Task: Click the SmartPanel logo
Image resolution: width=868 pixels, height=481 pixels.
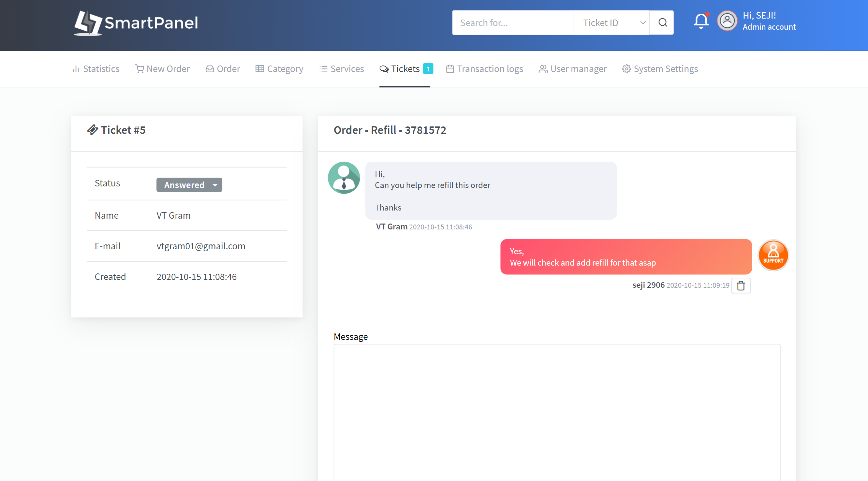Action: pyautogui.click(x=136, y=23)
